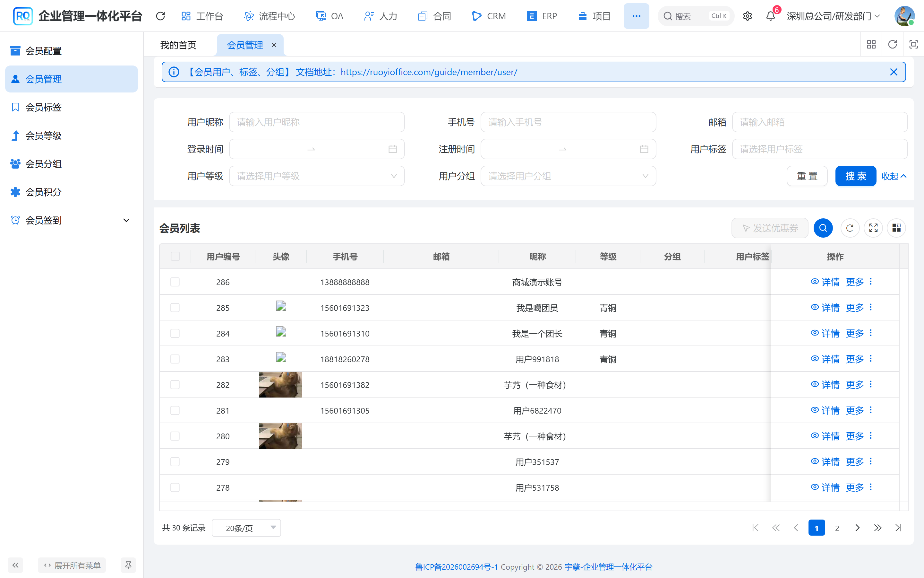Click the 搜索 button
This screenshot has height=578, width=924.
click(x=856, y=176)
